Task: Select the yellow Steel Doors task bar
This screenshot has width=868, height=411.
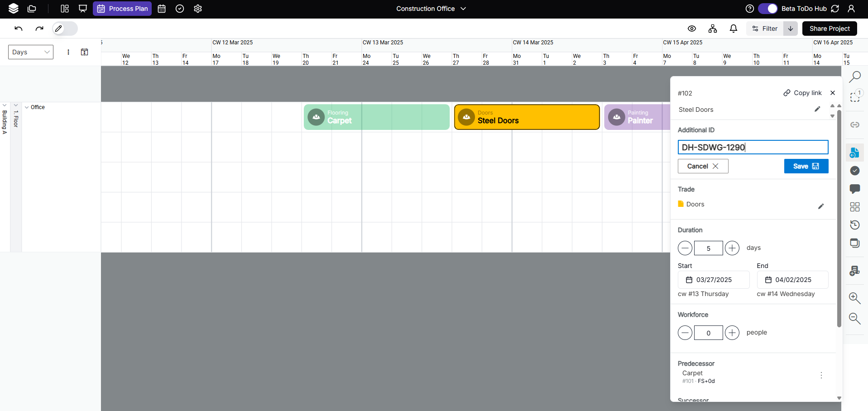Action: 527,117
